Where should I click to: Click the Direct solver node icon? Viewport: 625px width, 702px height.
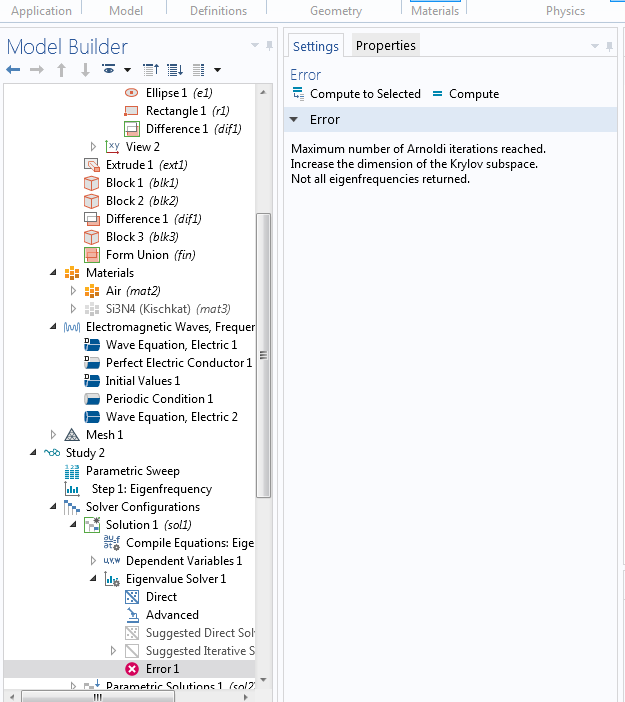132,597
